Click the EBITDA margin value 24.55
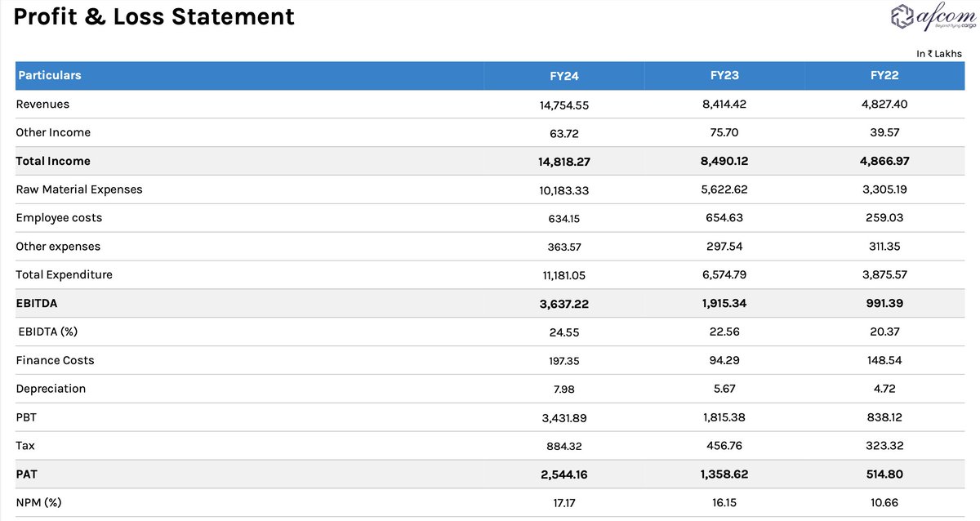Viewport: 980px width, 521px height. tap(564, 332)
